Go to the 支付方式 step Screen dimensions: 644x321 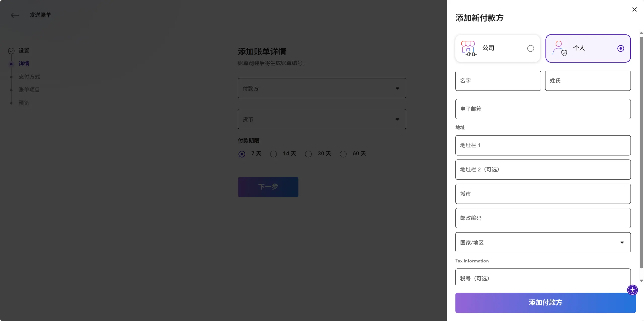[29, 77]
